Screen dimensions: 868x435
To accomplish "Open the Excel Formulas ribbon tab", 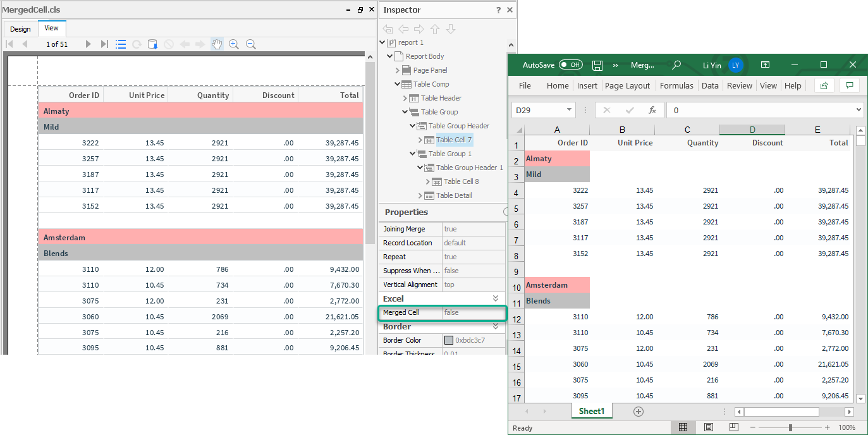I will 676,85.
